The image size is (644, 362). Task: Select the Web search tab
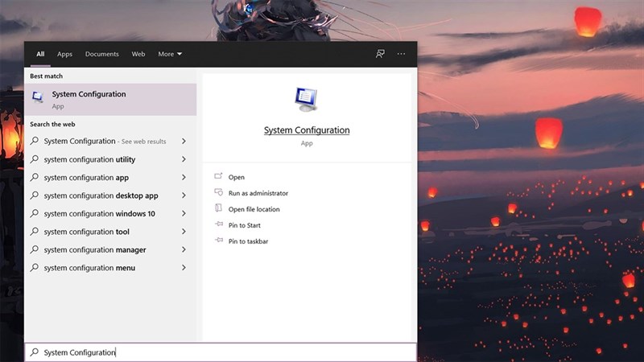138,54
